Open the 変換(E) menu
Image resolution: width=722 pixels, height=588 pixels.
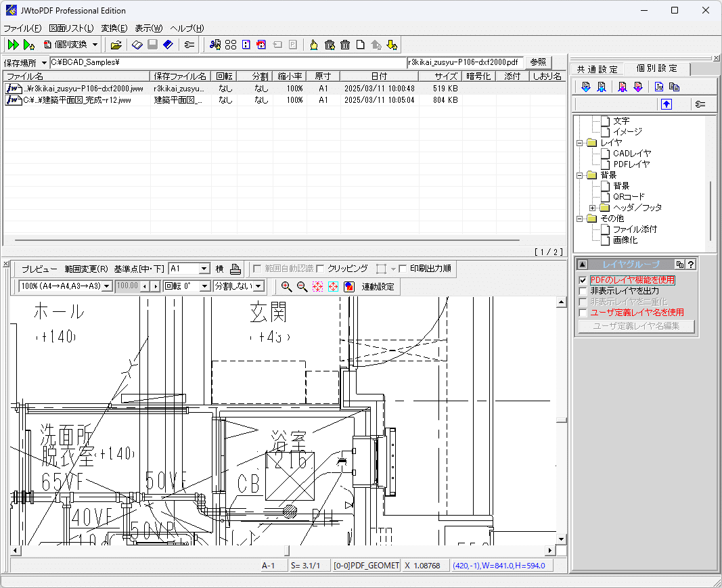(114, 28)
